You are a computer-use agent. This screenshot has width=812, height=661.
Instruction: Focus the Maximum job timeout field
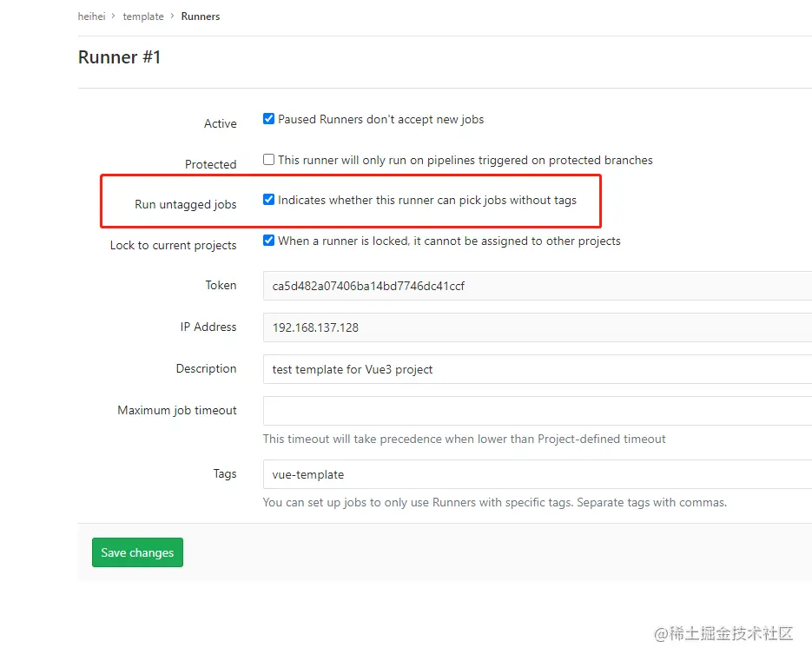pyautogui.click(x=538, y=411)
